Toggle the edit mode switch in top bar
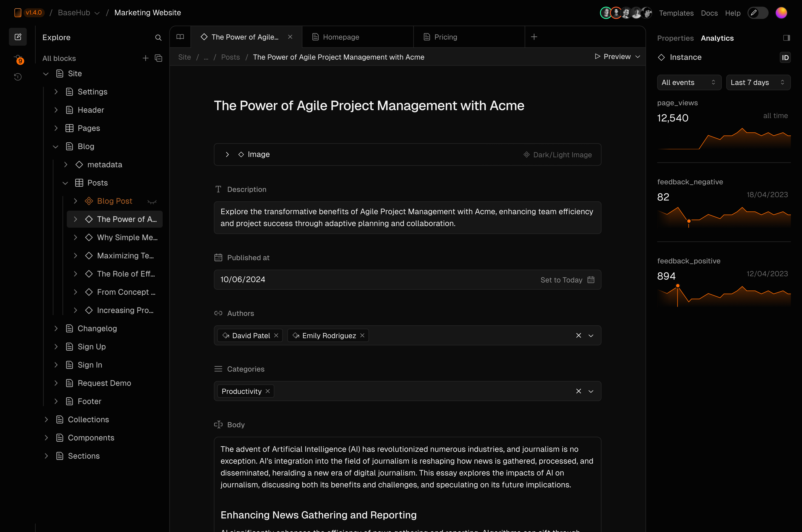 (758, 13)
